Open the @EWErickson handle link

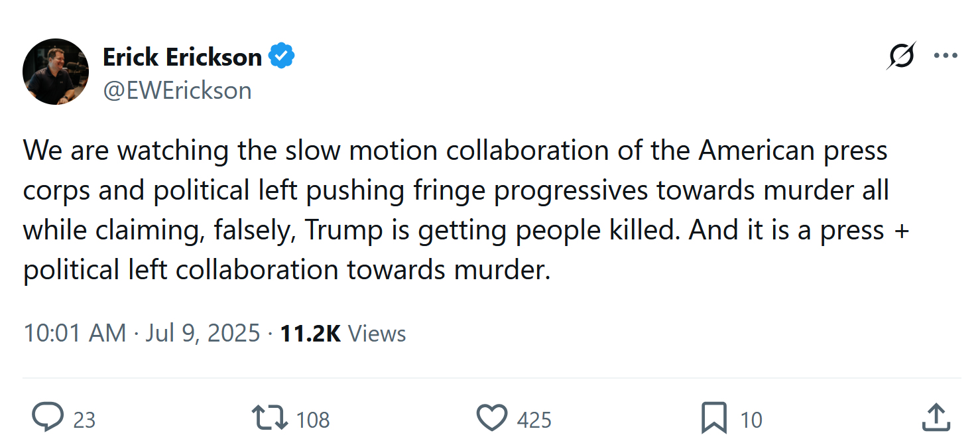177,90
